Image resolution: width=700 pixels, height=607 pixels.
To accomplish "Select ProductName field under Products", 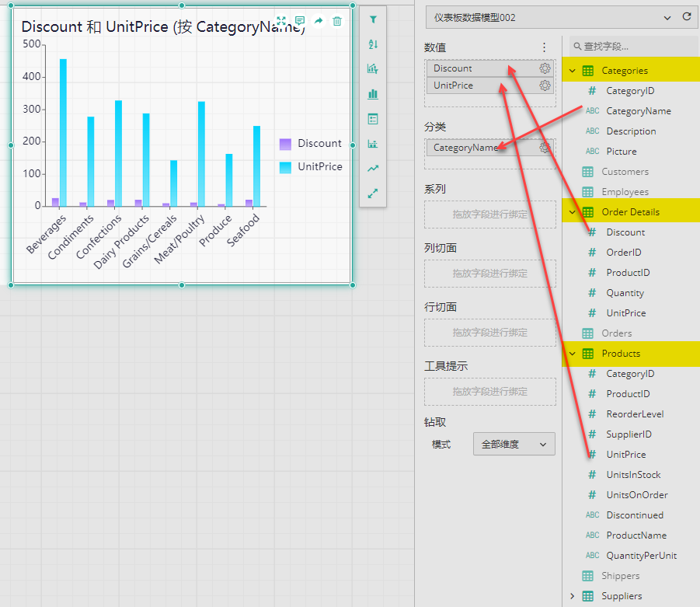I will pos(636,535).
